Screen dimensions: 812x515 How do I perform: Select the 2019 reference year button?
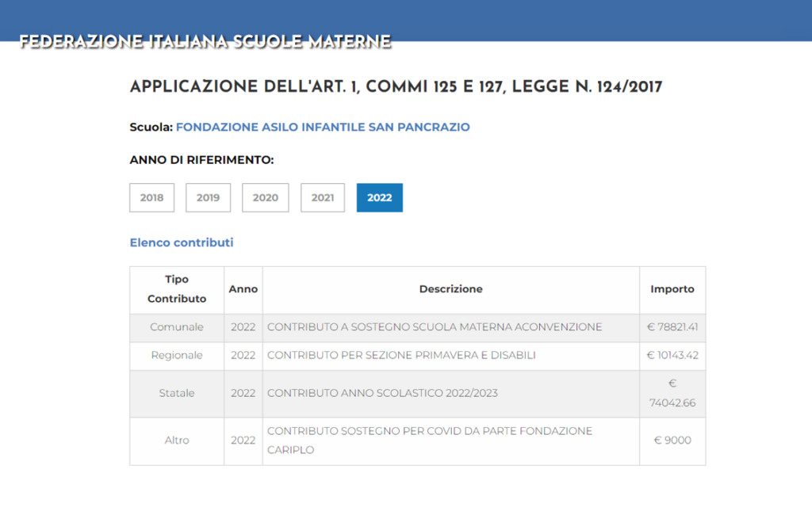click(x=208, y=197)
